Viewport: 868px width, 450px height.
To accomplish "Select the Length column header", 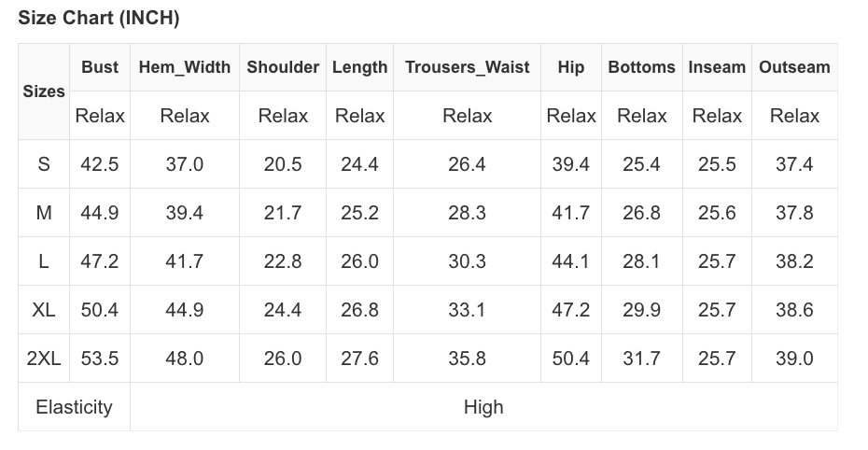I will pyautogui.click(x=359, y=67).
